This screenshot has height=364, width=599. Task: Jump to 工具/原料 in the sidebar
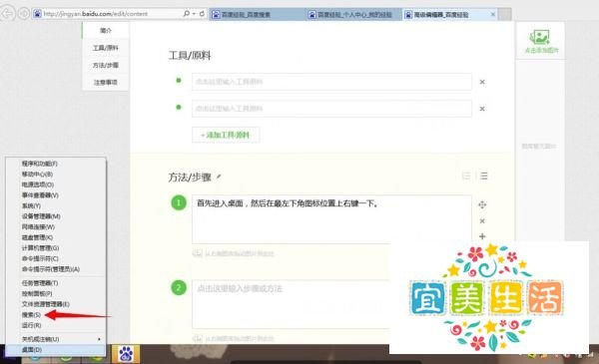(106, 48)
